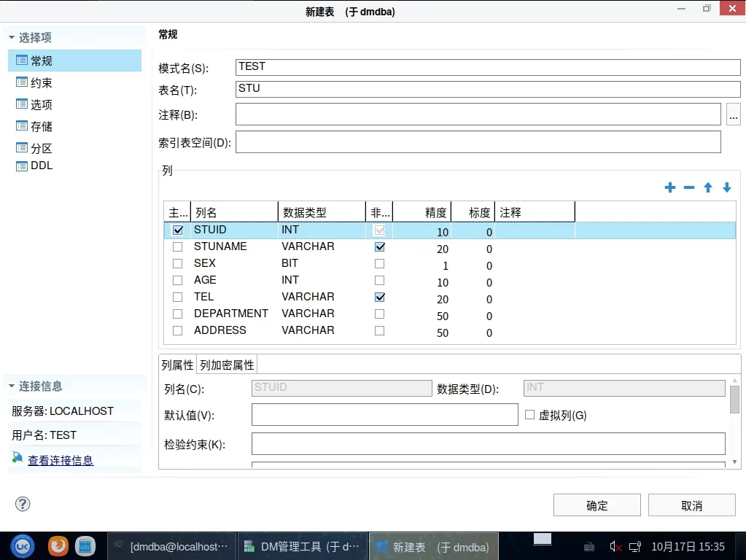Screen dimensions: 746x560
Task: Click the 确定 button
Action: [x=597, y=505]
